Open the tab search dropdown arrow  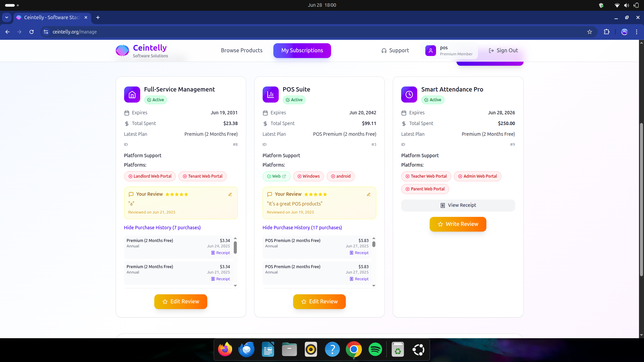pos(7,17)
